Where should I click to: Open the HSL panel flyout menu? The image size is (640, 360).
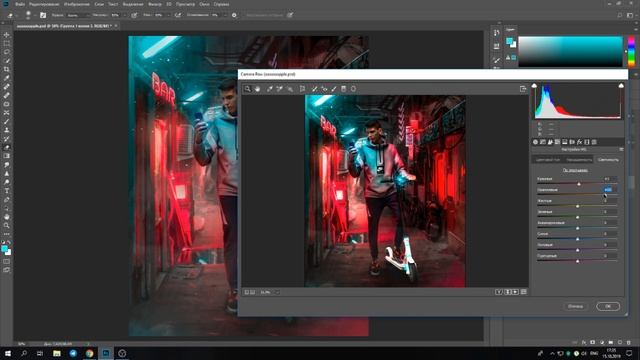(621, 150)
